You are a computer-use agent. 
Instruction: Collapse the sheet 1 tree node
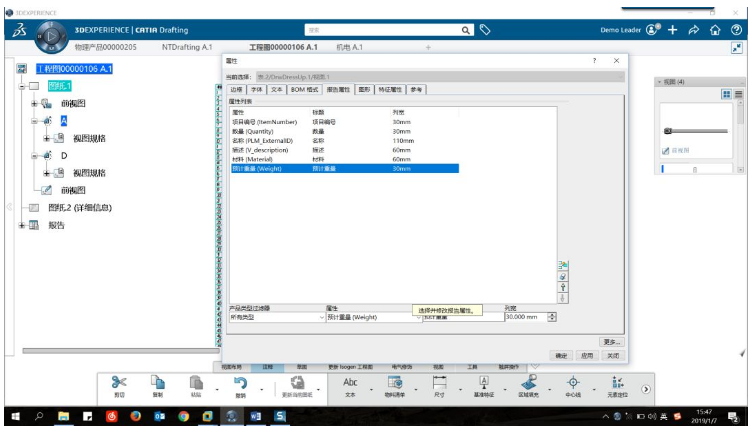pos(22,87)
